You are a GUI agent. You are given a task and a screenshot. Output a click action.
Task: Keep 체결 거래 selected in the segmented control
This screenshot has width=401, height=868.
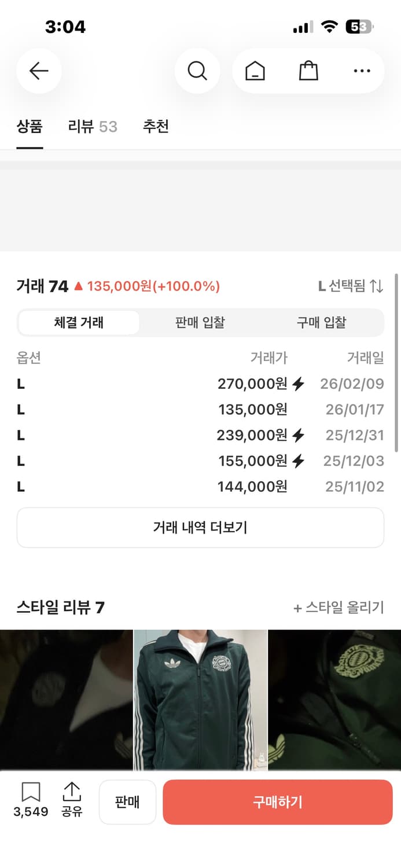tap(79, 323)
